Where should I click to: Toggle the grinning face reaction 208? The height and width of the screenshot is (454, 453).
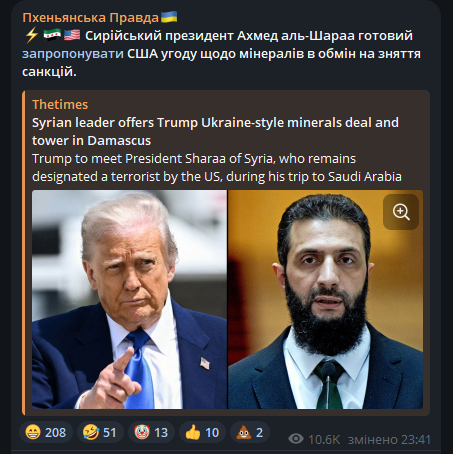pyautogui.click(x=46, y=432)
